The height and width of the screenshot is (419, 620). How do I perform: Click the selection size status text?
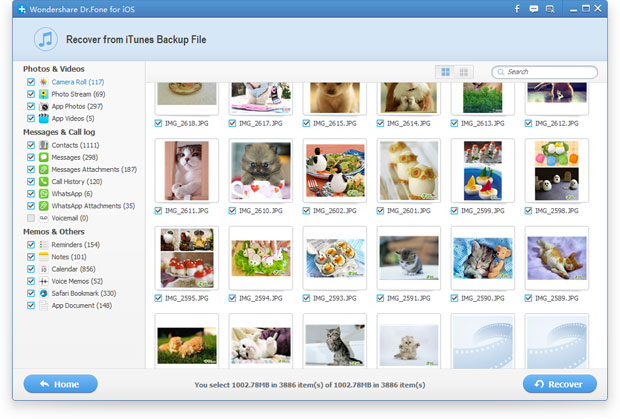click(310, 385)
